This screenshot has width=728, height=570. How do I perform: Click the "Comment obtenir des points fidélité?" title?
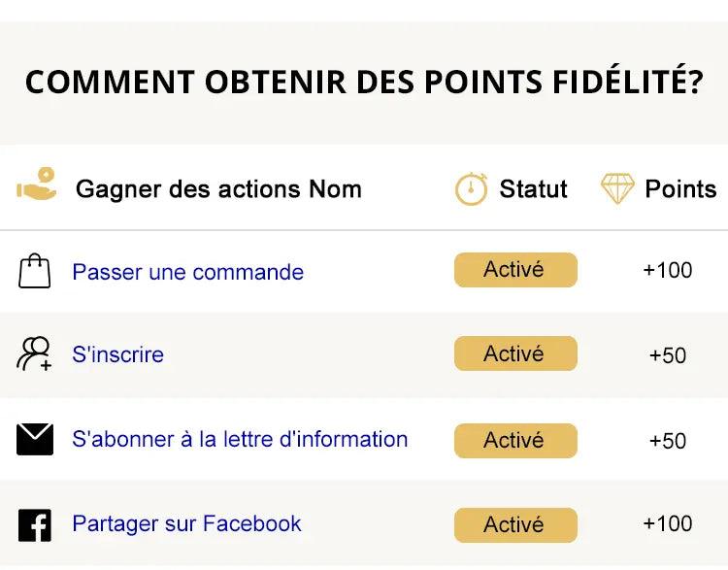coord(364,83)
